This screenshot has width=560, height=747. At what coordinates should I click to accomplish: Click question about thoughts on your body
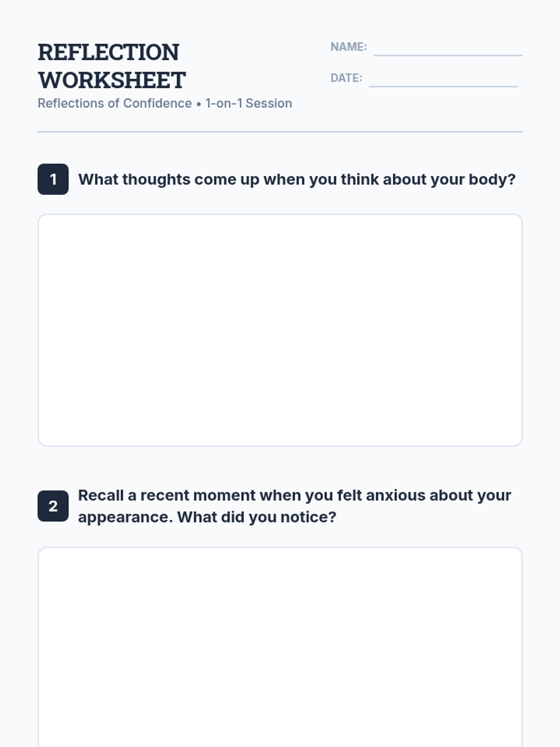pos(297,179)
